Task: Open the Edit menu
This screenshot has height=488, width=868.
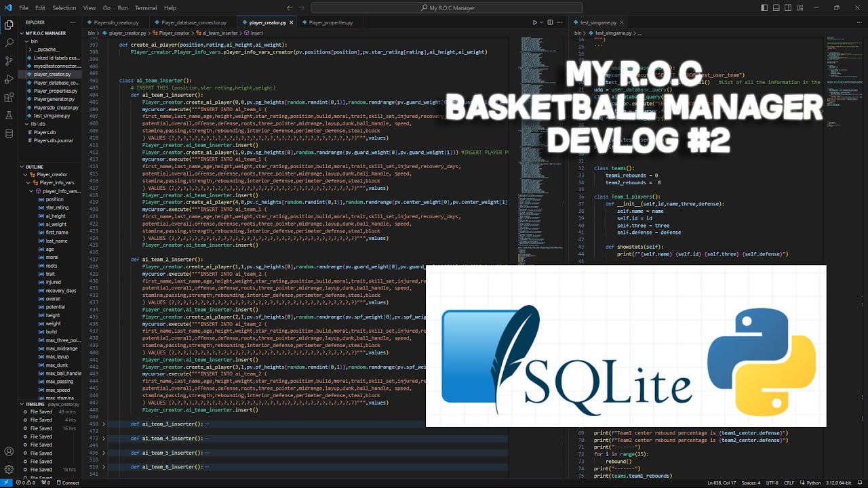Action: pyautogui.click(x=41, y=7)
